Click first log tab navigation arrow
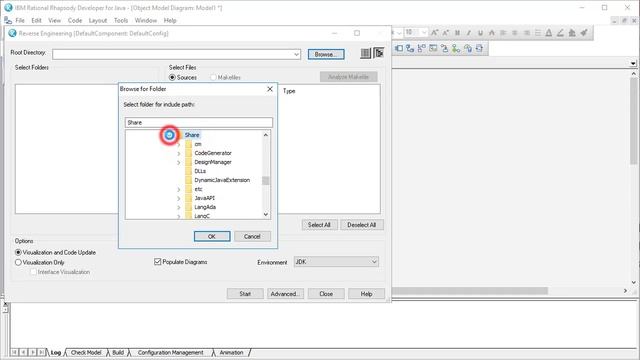This screenshot has width=640, height=360. coord(14,352)
